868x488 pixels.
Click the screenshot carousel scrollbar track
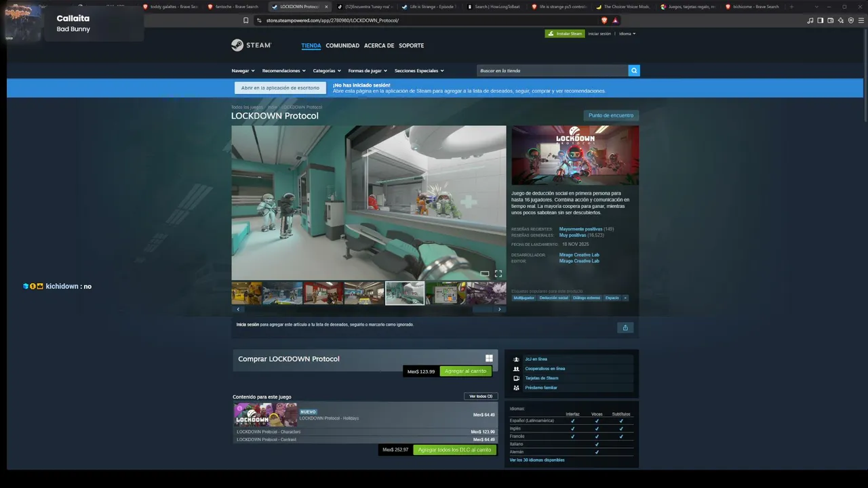[369, 309]
